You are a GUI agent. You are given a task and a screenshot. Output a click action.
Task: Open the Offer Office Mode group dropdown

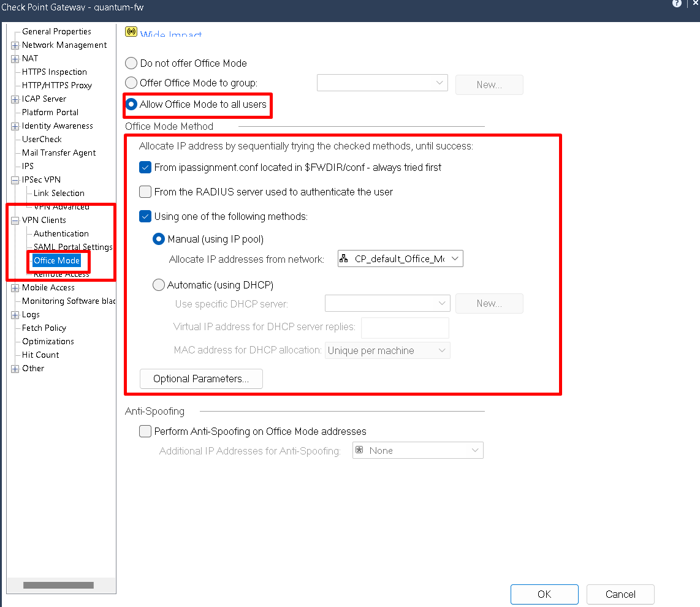[439, 83]
